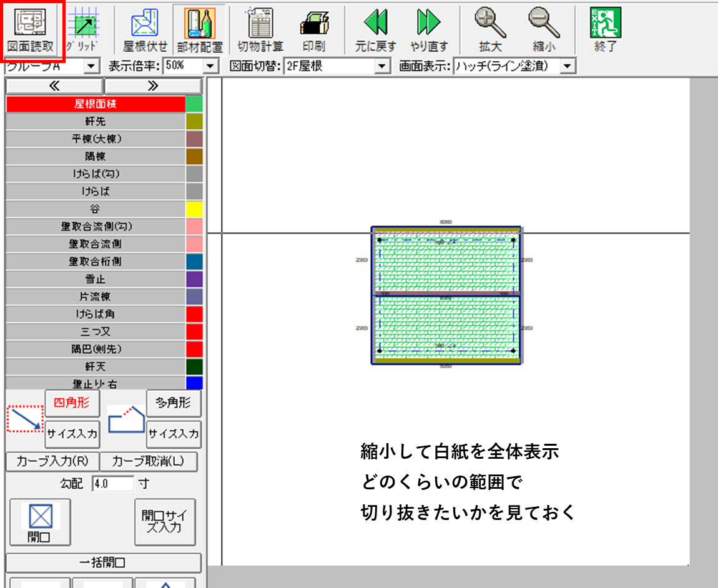
Task: Select 谷 in the material list
Action: [x=96, y=208]
